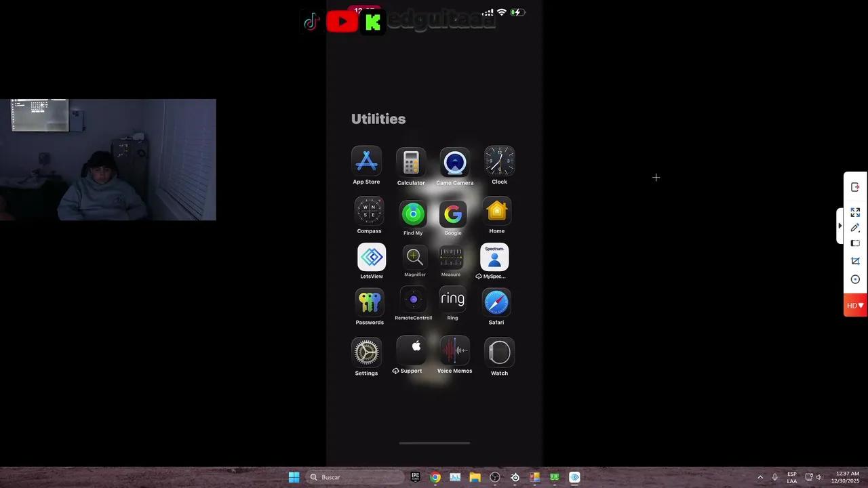This screenshot has width=868, height=488.
Task: Click the YouTube logo overlay
Action: point(342,22)
